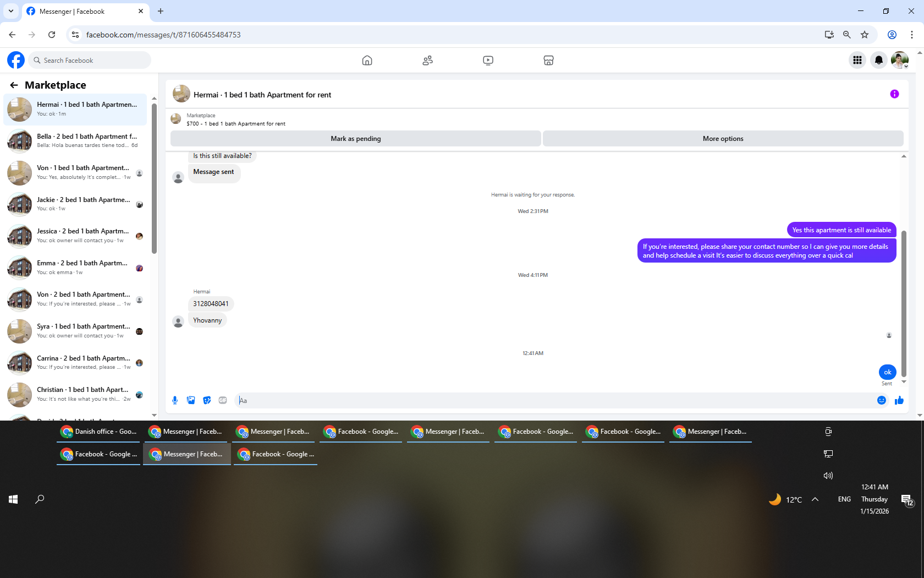Open Jackie 2 bed 1 bath conversation

pyautogui.click(x=75, y=204)
